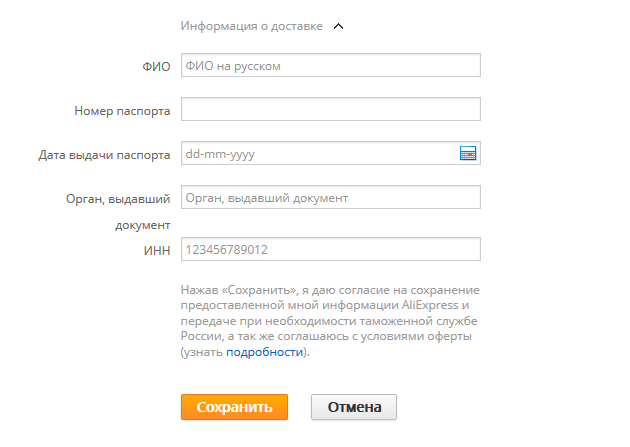Click into the Номер паспорта field
The image size is (630, 447).
click(x=331, y=109)
